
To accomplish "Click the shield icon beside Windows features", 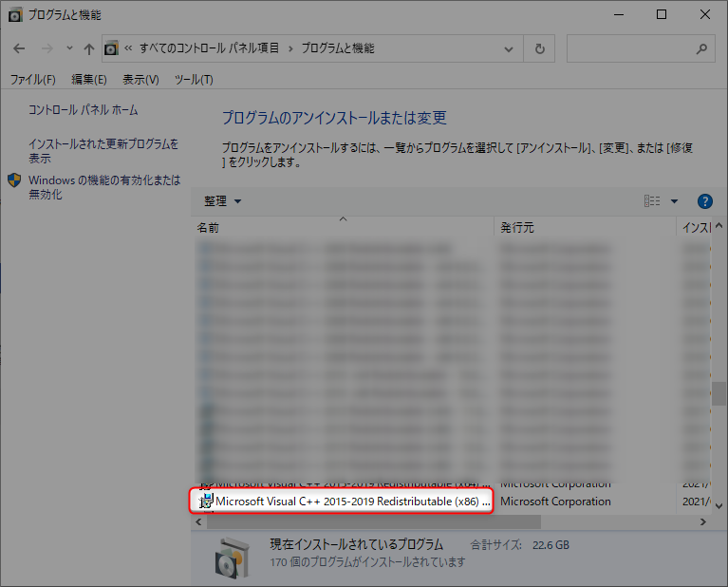I will point(14,180).
